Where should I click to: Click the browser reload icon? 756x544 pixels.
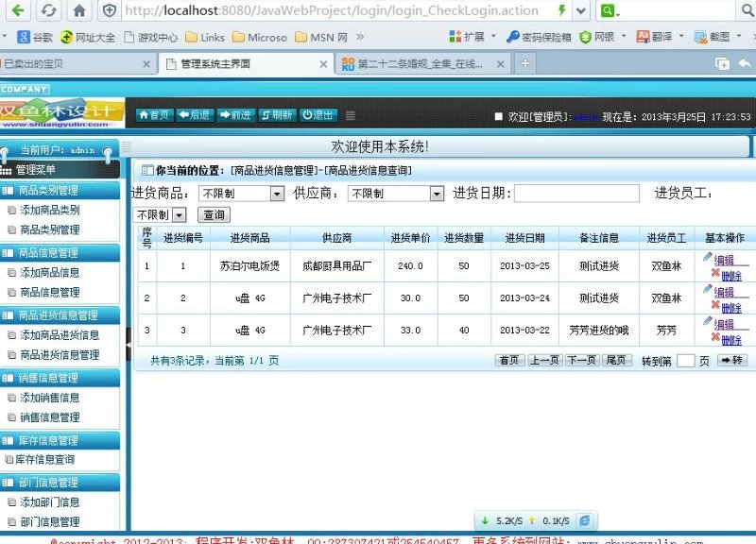tap(48, 10)
